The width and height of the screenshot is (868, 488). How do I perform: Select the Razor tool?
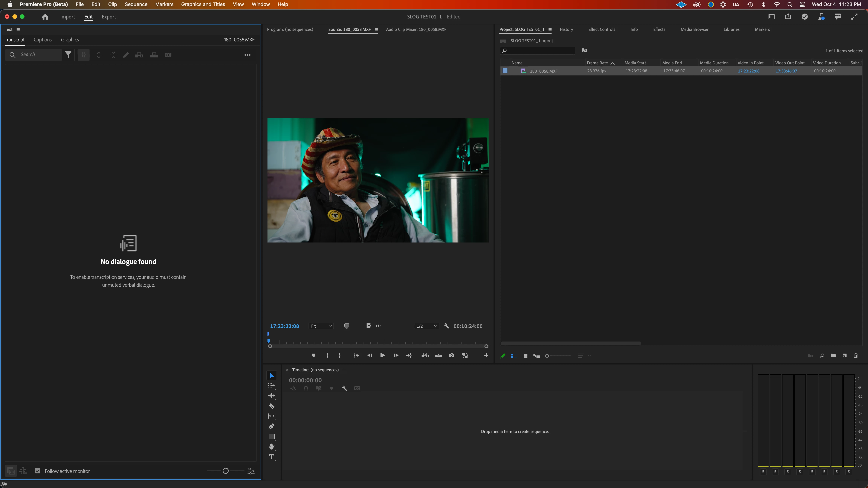272,406
